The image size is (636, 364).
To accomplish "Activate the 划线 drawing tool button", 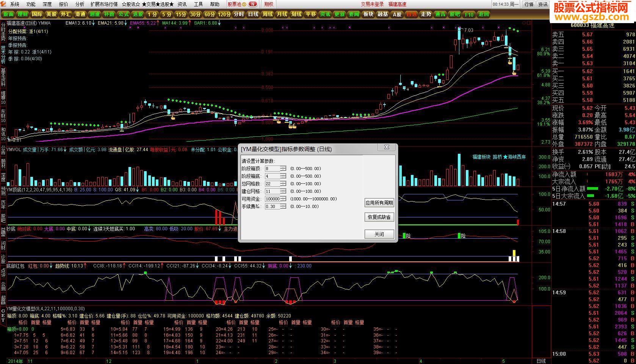I will (x=296, y=14).
